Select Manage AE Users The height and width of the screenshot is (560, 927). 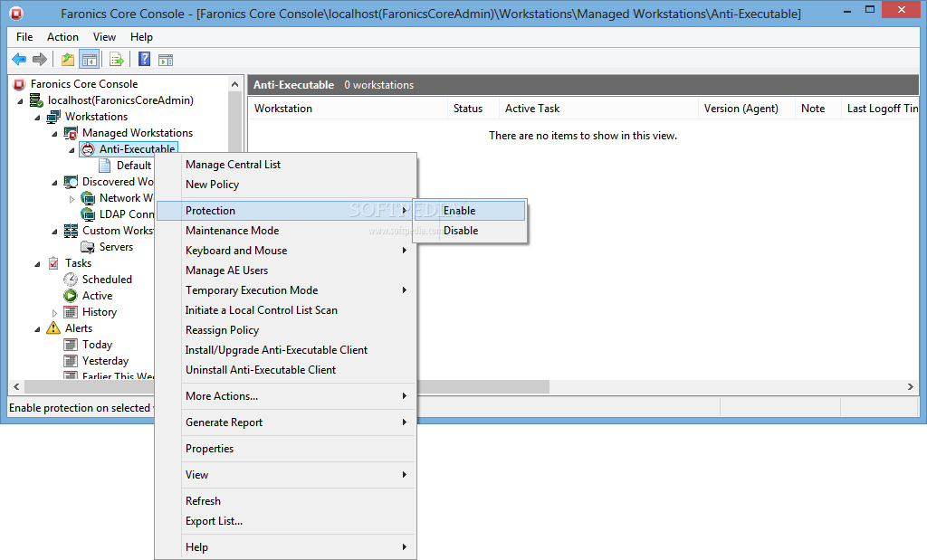click(x=286, y=271)
